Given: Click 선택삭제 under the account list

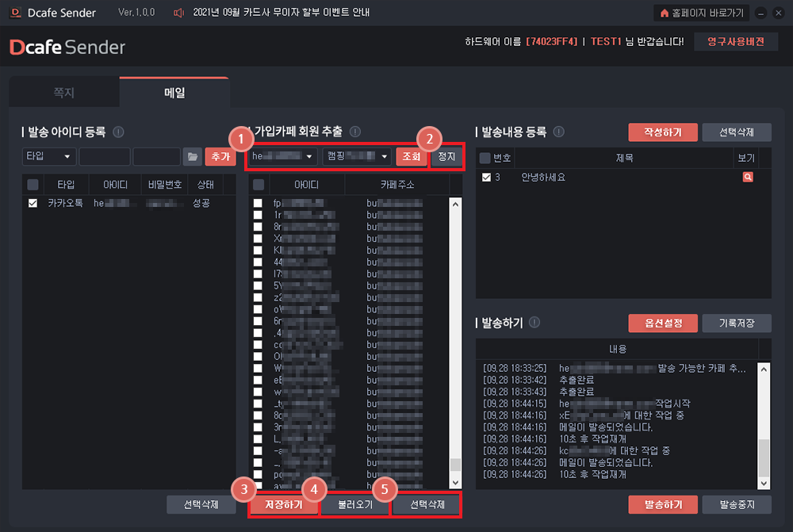Looking at the screenshot, I should point(201,505).
